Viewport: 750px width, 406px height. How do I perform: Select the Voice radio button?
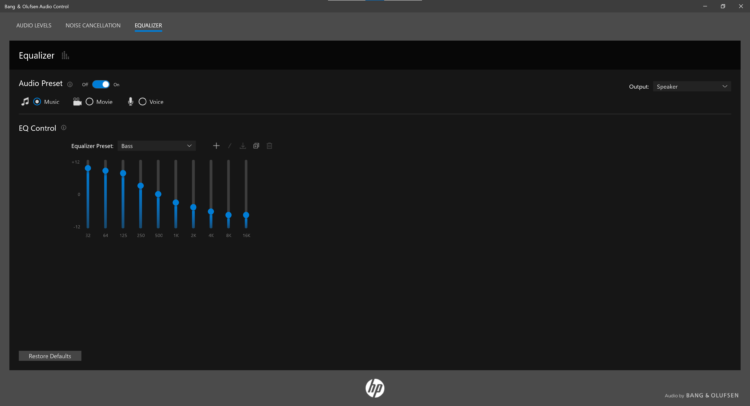143,102
